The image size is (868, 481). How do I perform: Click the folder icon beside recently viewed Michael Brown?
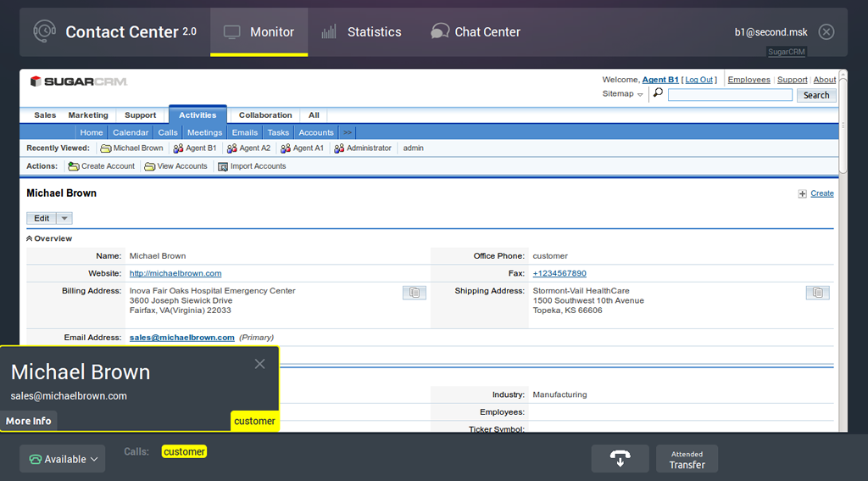106,148
